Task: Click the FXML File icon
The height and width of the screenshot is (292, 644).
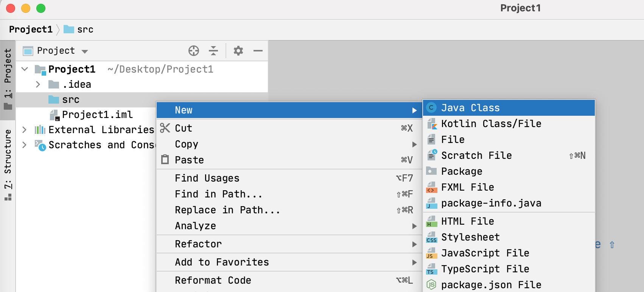Action: 432,187
